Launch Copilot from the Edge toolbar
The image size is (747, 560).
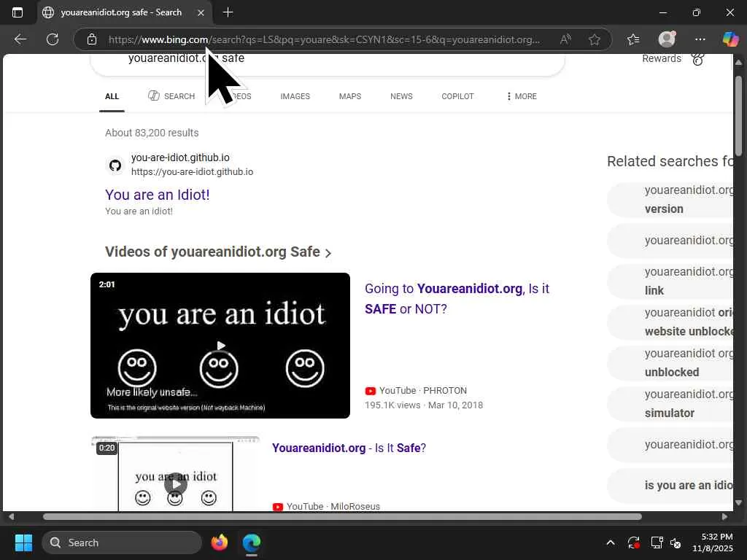click(x=730, y=39)
